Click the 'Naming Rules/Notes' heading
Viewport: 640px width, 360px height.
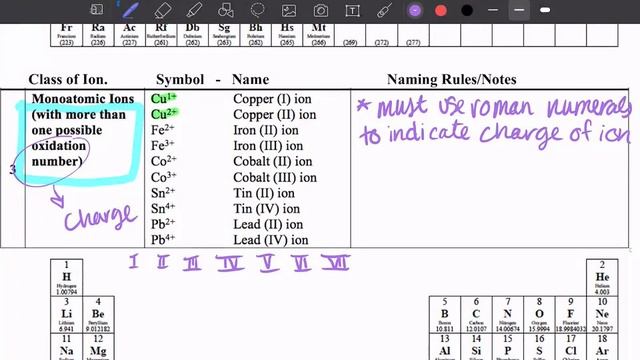452,79
